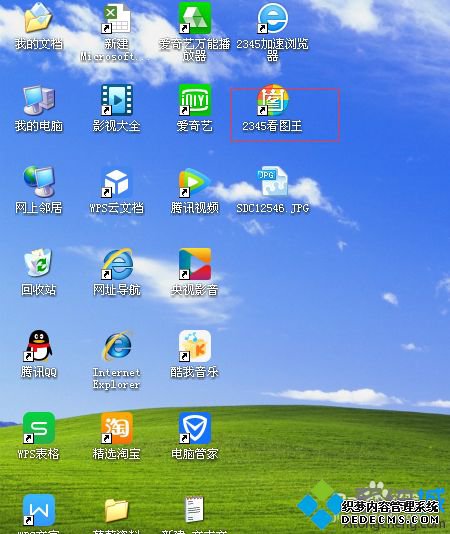Select the 2345加速浏览器 shortcut
The width and height of the screenshot is (450, 534).
click(273, 18)
